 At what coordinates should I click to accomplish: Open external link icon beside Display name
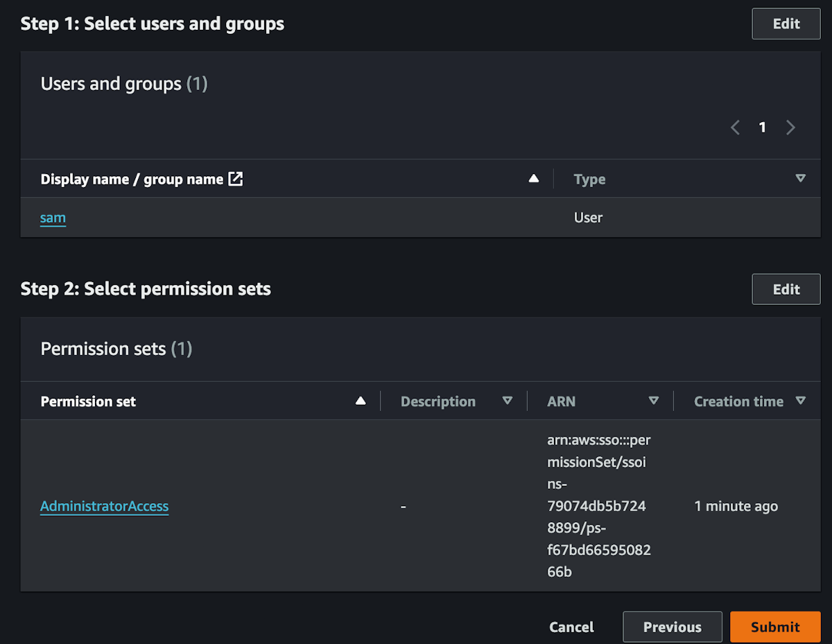coord(236,179)
